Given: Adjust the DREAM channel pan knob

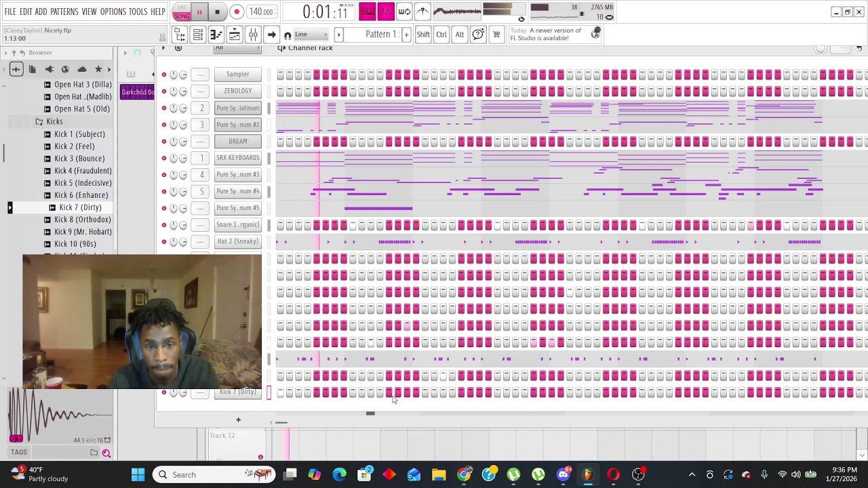Looking at the screenshot, I should click(x=174, y=142).
